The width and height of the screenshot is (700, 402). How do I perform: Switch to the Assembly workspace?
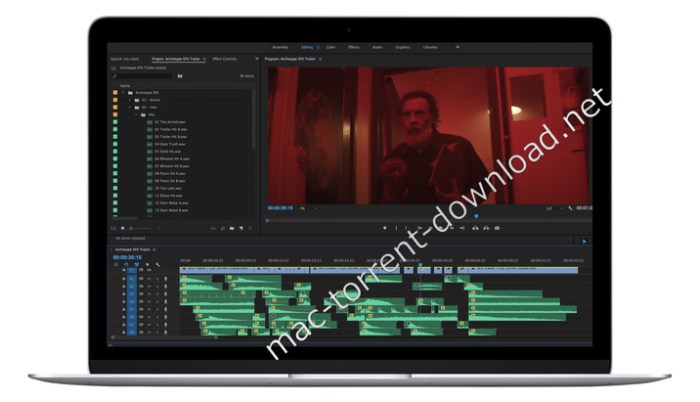280,47
